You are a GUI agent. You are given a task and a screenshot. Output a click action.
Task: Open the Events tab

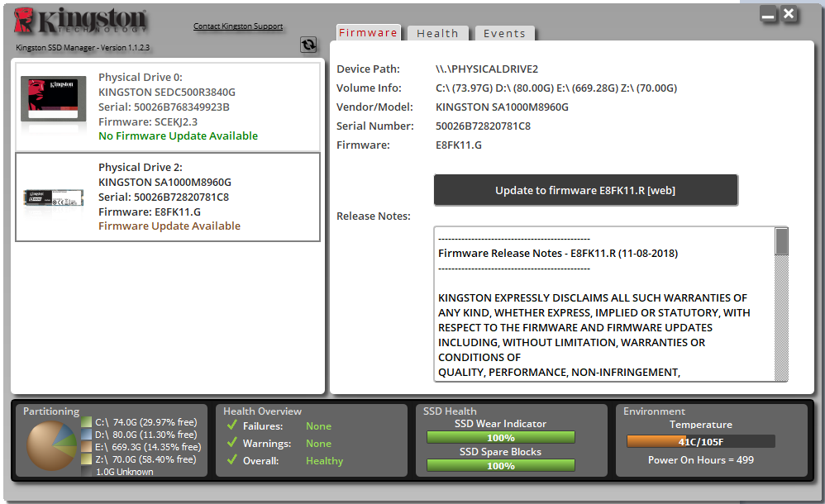pyautogui.click(x=504, y=33)
